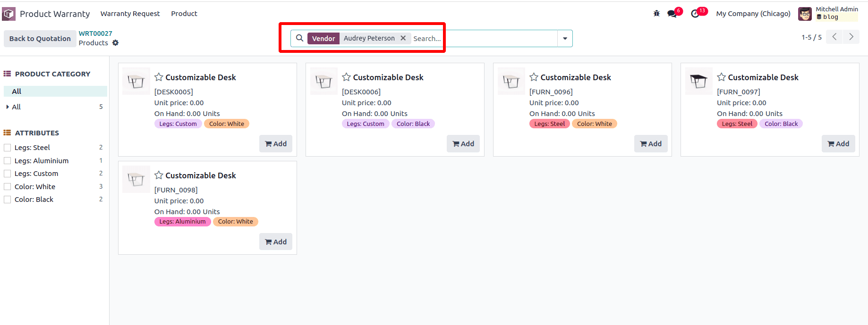The image size is (868, 325).
Task: Open the debug bug icon
Action: [656, 14]
